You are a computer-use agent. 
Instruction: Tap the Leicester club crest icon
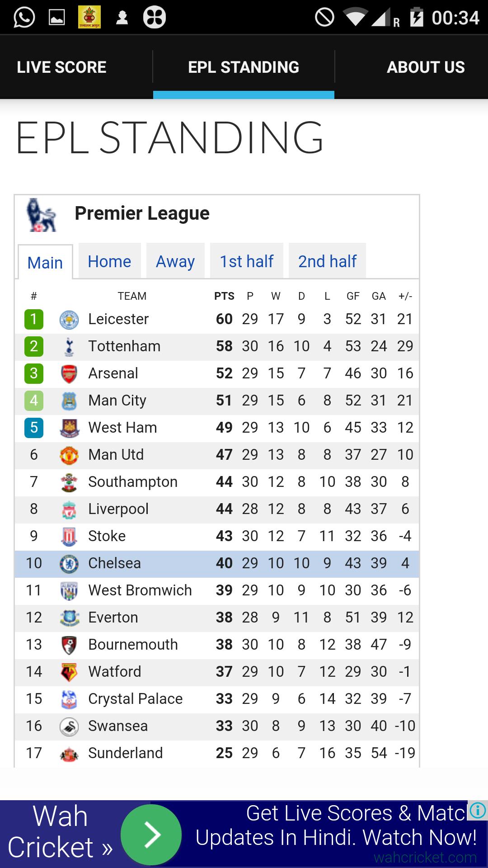pyautogui.click(x=69, y=320)
